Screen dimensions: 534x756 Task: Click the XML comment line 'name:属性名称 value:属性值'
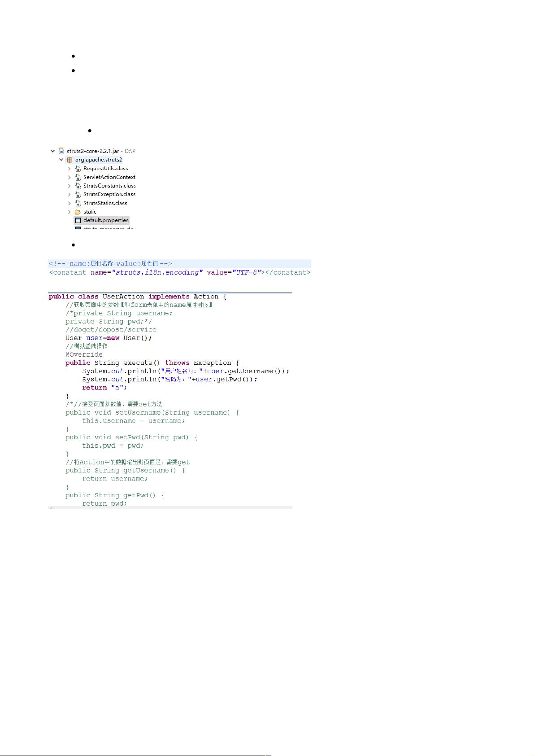110,264
